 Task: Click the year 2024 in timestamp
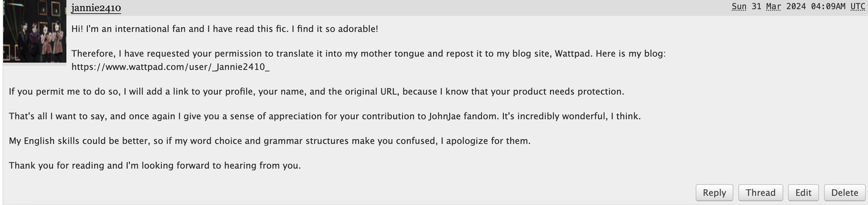pyautogui.click(x=796, y=7)
